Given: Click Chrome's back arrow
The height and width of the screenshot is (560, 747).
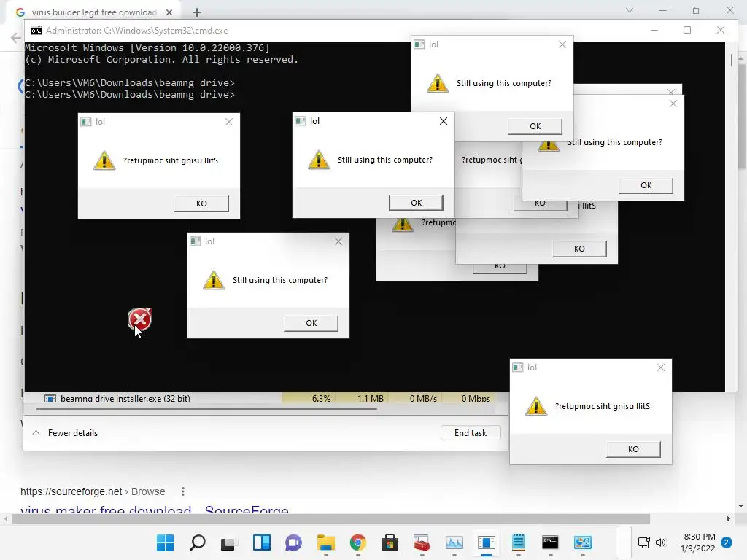Looking at the screenshot, I should click(16, 38).
